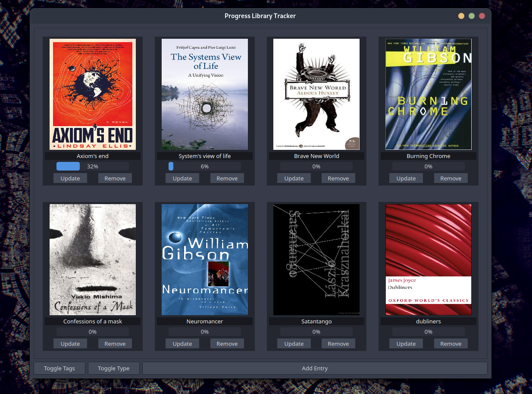The image size is (532, 394).
Task: Add a new entry to the library
Action: (315, 368)
